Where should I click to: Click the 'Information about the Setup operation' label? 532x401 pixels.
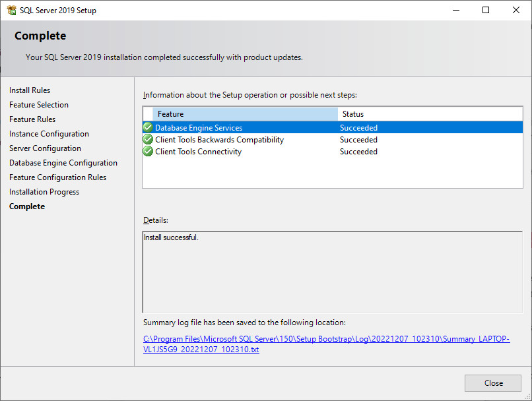(250, 95)
